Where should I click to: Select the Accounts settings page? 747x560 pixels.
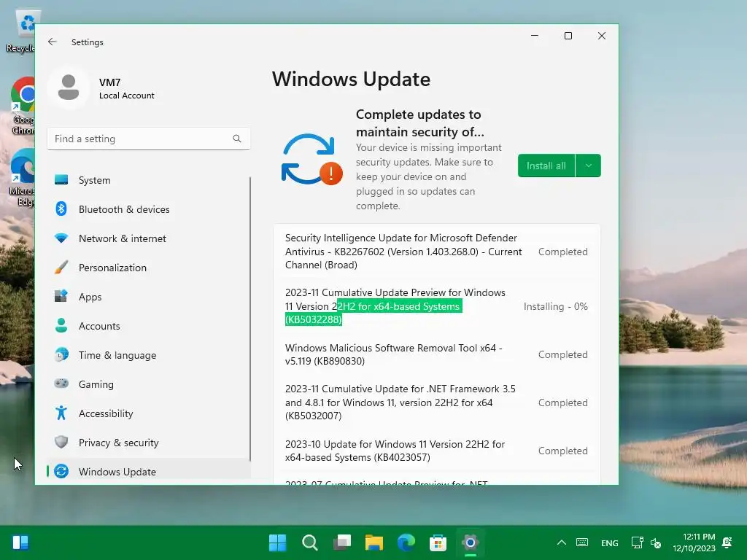(149, 326)
